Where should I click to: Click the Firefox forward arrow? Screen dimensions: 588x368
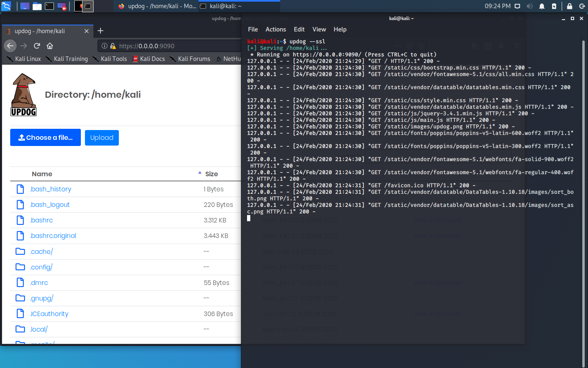[x=23, y=46]
